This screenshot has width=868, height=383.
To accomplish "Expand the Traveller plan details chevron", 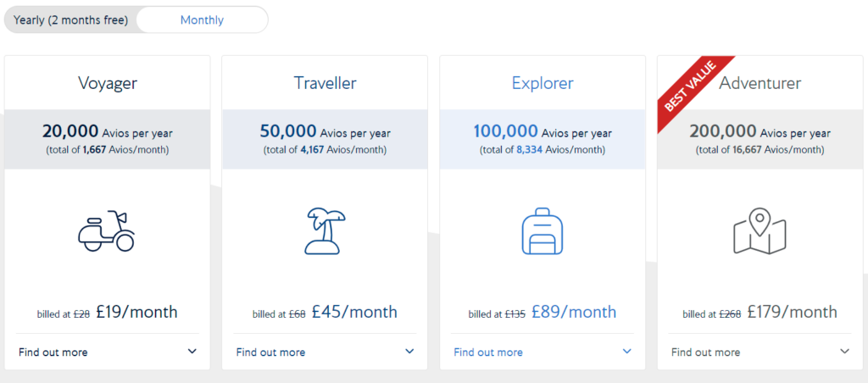I will pyautogui.click(x=409, y=352).
